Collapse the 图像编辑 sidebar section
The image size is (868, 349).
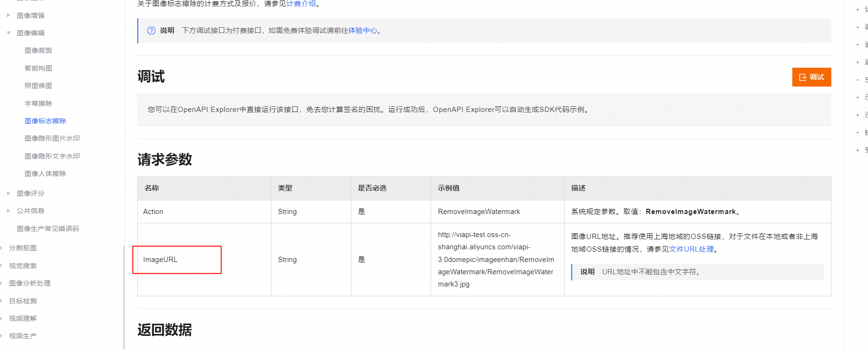pyautogui.click(x=8, y=33)
